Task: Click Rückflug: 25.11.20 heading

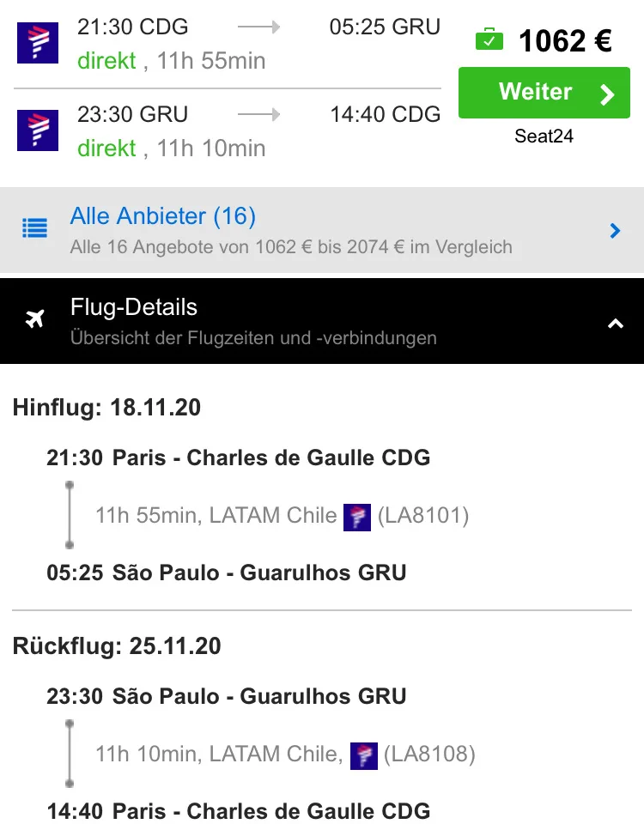Action: (x=117, y=645)
